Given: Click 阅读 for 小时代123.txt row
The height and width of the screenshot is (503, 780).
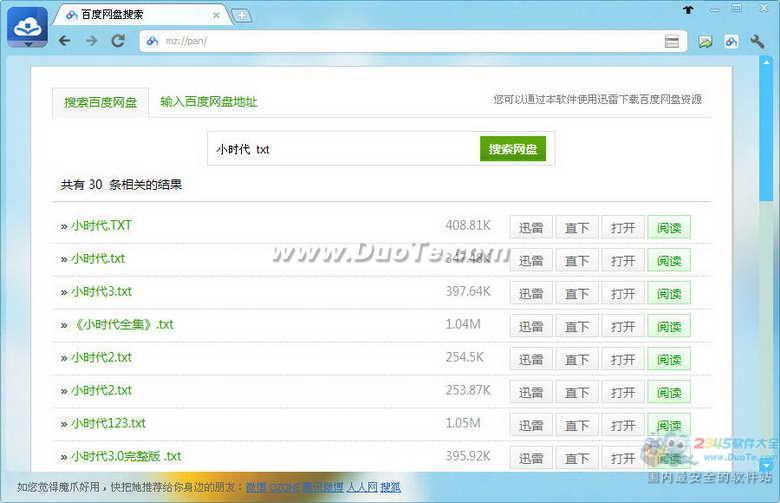Looking at the screenshot, I should (669, 425).
